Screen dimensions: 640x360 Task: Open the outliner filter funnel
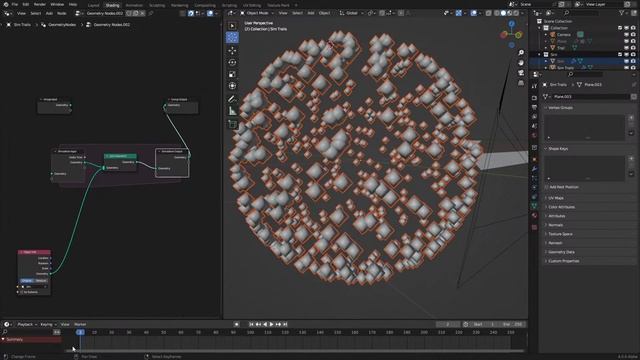click(622, 13)
